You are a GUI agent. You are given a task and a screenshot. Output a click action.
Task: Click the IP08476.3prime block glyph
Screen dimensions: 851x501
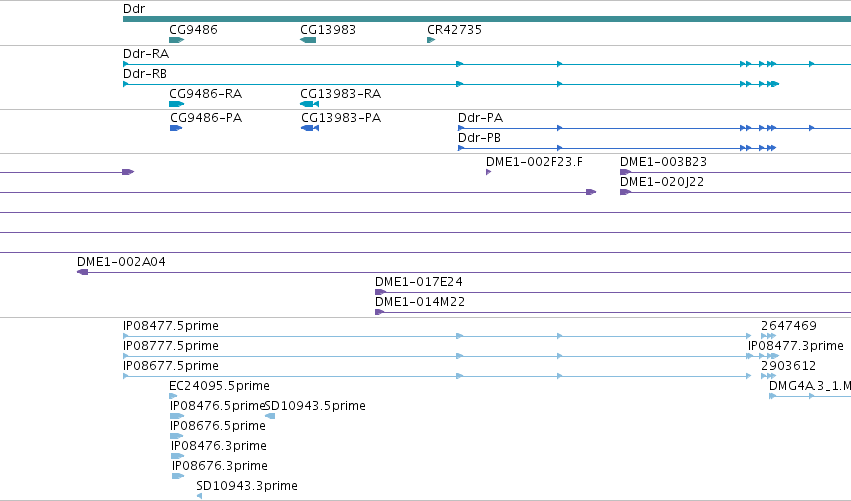(x=177, y=456)
